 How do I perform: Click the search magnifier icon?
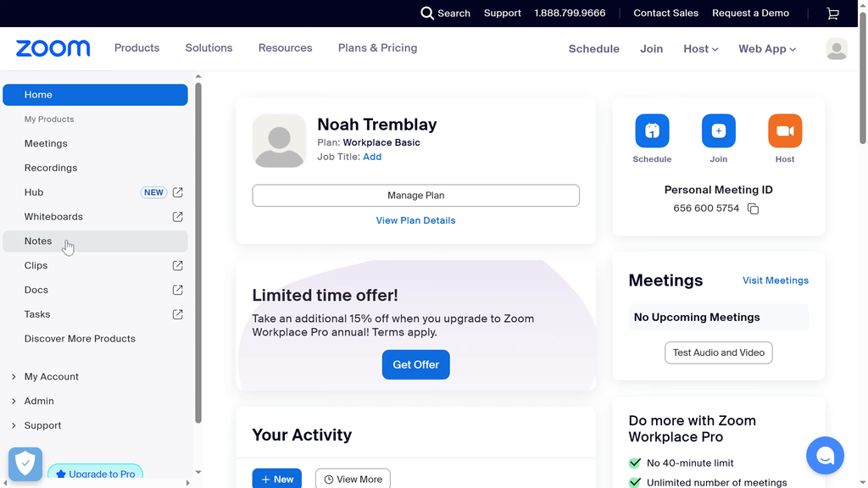tap(427, 14)
